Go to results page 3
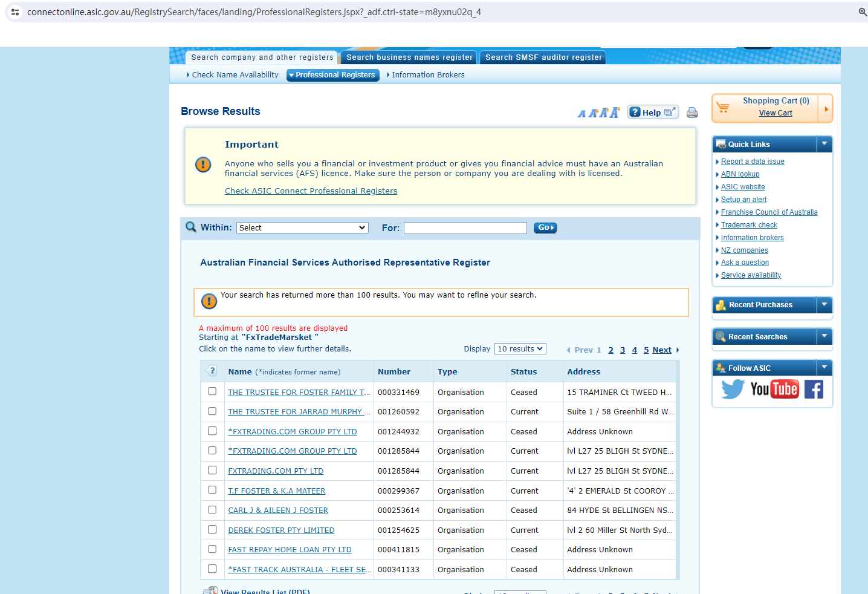The image size is (868, 594). click(623, 350)
